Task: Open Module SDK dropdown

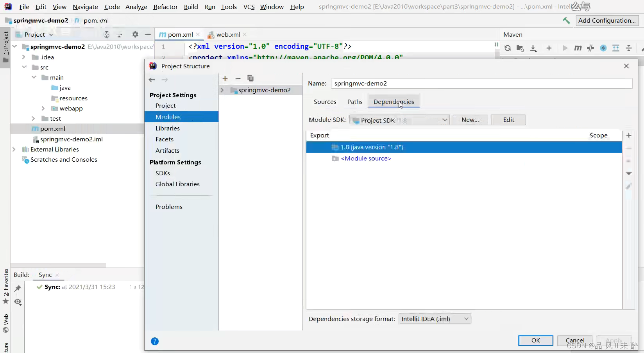Action: (x=399, y=120)
